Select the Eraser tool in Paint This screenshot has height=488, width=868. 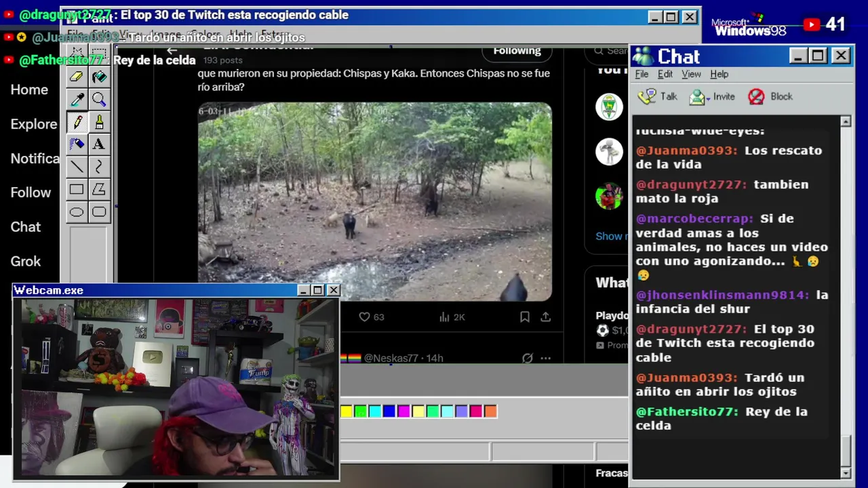pyautogui.click(x=77, y=77)
